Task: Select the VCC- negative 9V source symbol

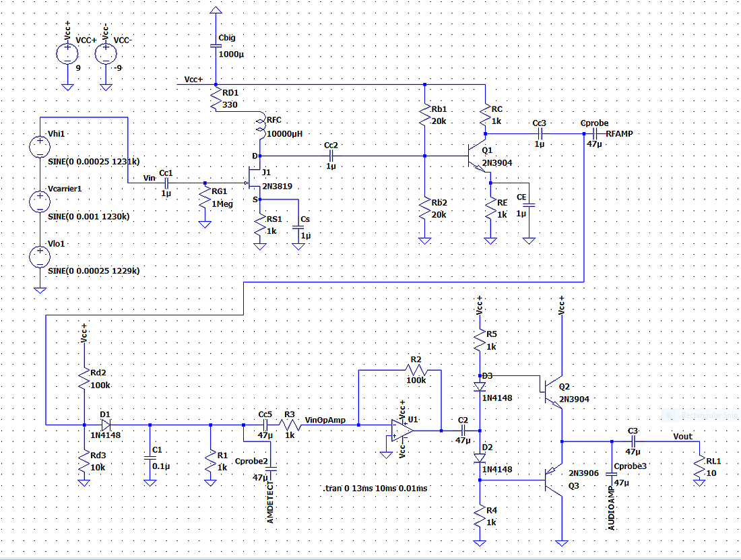Action: click(x=106, y=53)
